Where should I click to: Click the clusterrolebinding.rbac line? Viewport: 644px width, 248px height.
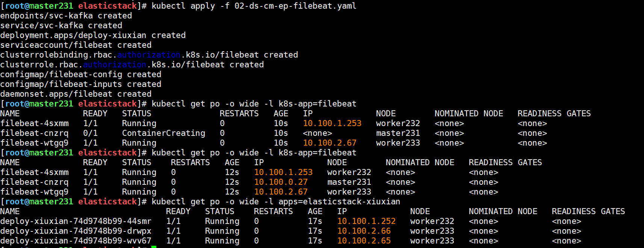click(149, 55)
